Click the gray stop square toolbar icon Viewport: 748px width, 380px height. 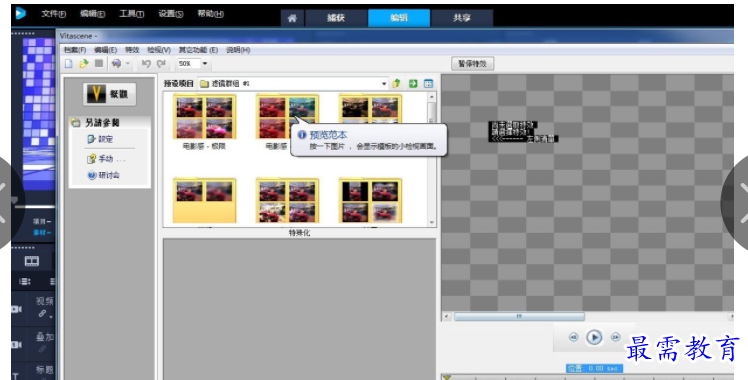click(x=99, y=63)
